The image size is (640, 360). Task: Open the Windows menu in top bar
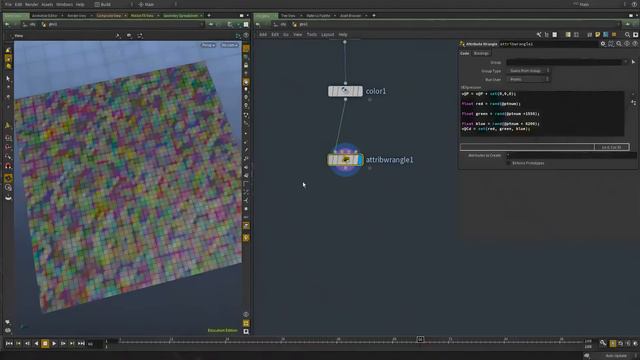(64, 4)
